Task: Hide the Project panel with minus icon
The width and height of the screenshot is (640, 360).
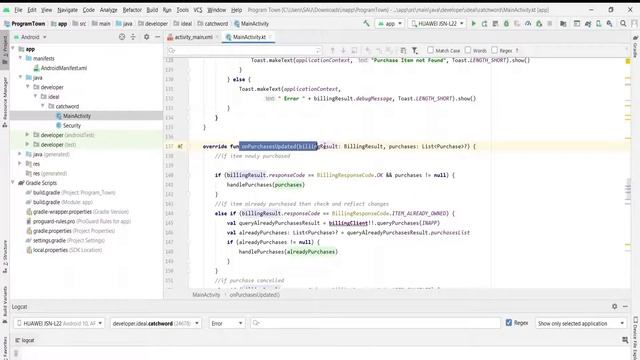Action: 158,37
